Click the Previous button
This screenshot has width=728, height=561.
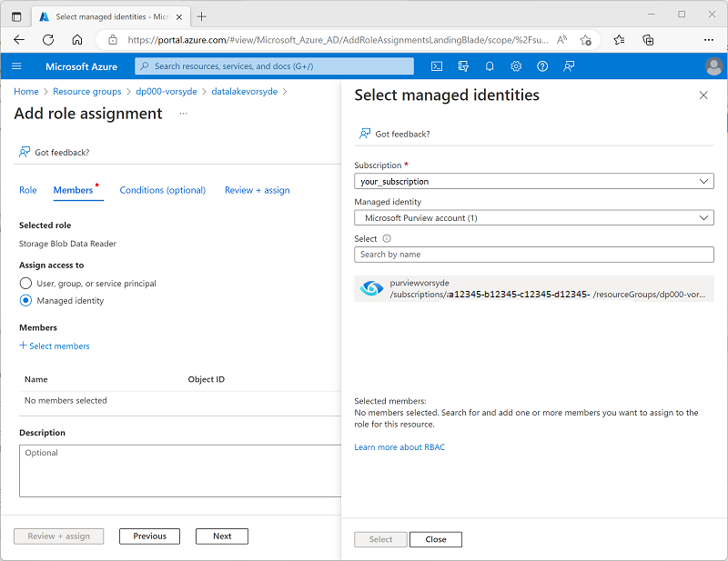click(149, 536)
